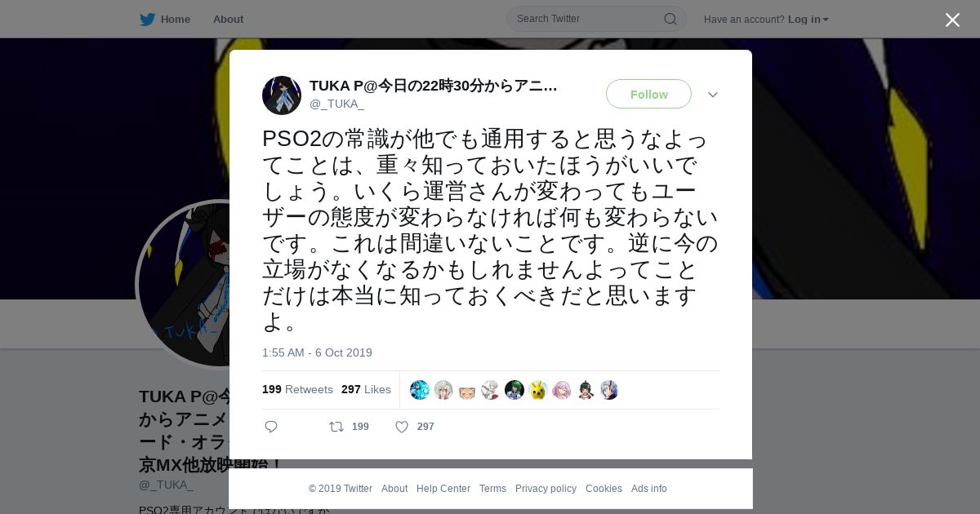Screen dimensions: 980x514
Task: Open Privacy policy footer link
Action: click(546, 489)
